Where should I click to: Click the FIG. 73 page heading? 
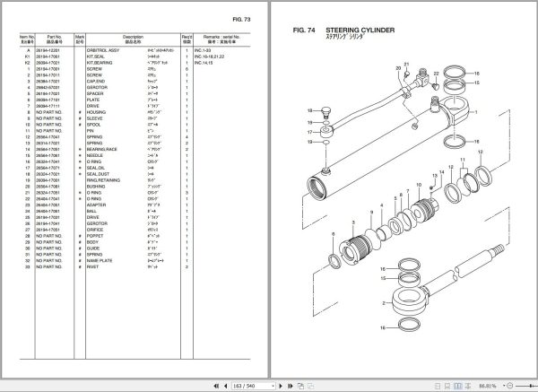241,20
